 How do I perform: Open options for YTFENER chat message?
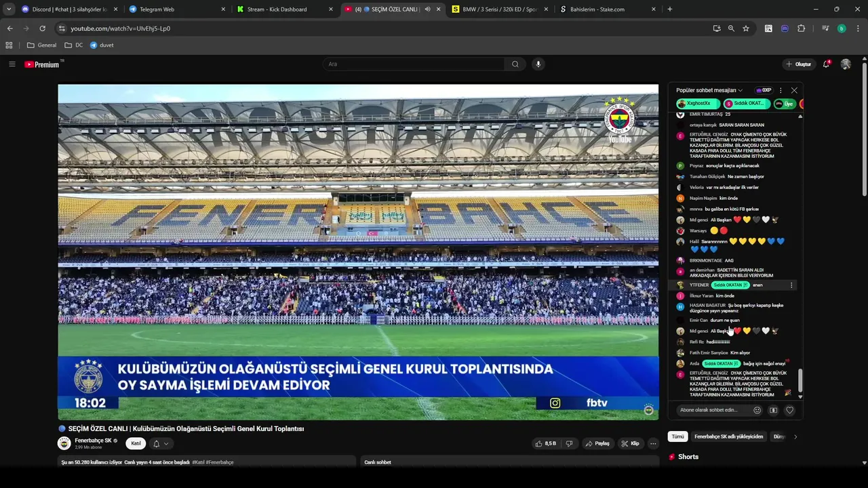click(791, 285)
